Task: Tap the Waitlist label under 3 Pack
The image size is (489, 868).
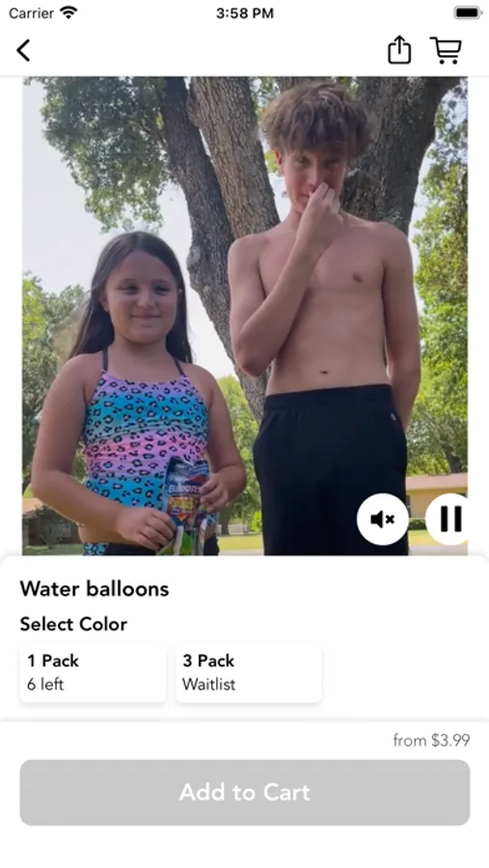Action: (x=208, y=684)
